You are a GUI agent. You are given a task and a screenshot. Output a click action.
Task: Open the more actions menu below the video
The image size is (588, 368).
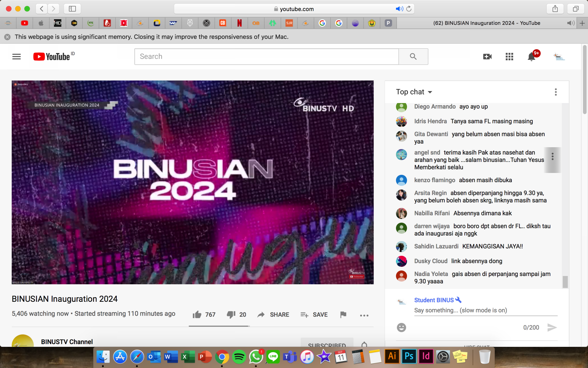364,315
